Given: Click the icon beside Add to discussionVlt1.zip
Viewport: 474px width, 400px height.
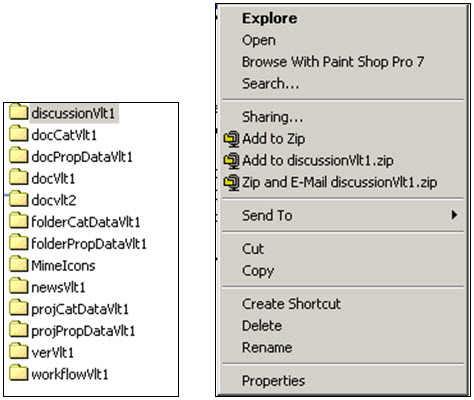Looking at the screenshot, I should coord(231,161).
